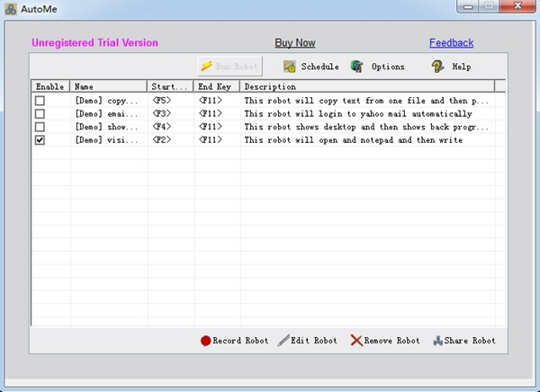Click the <F4> start key cell
Viewport: 540px width, 392px height.
pos(161,126)
